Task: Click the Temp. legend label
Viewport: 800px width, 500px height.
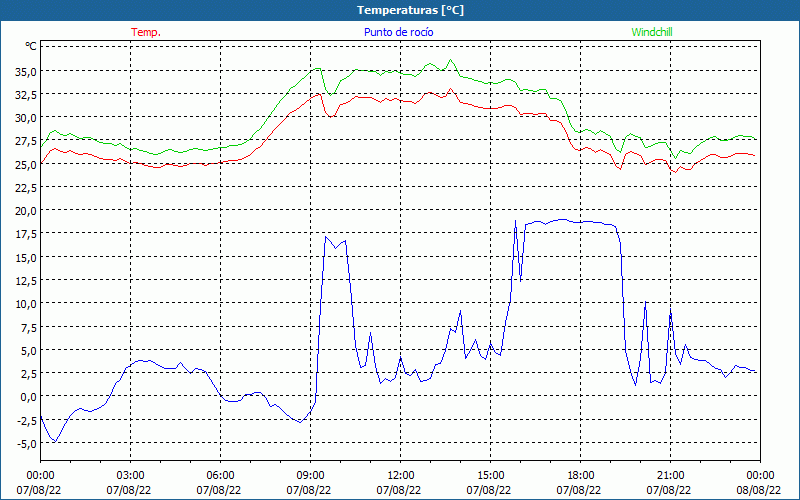Action: [x=146, y=32]
